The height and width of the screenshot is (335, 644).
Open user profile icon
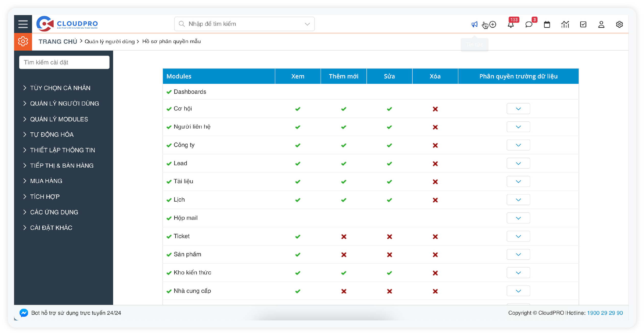(601, 25)
